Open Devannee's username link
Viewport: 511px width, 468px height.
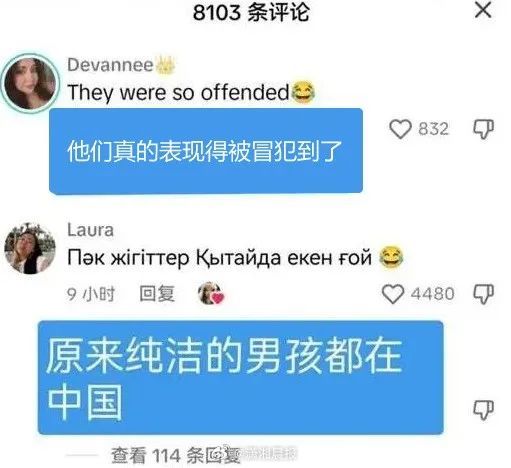(x=110, y=64)
